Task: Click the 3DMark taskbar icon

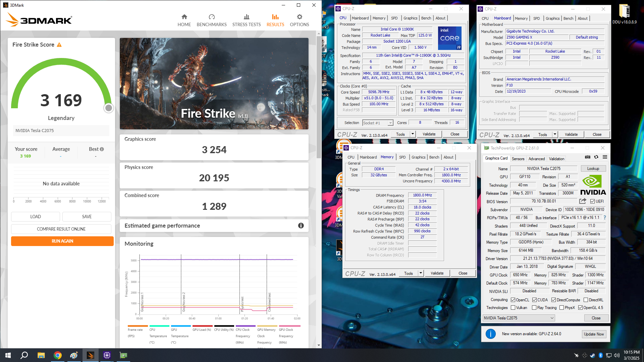Action: [x=90, y=355]
